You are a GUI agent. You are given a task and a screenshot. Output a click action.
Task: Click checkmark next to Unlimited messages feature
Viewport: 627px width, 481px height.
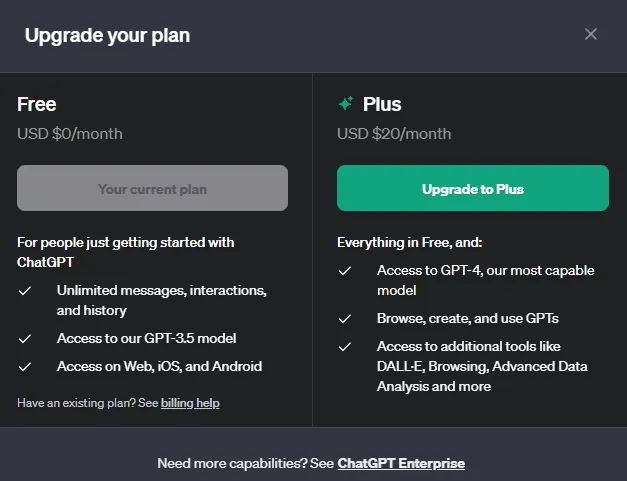pos(25,291)
